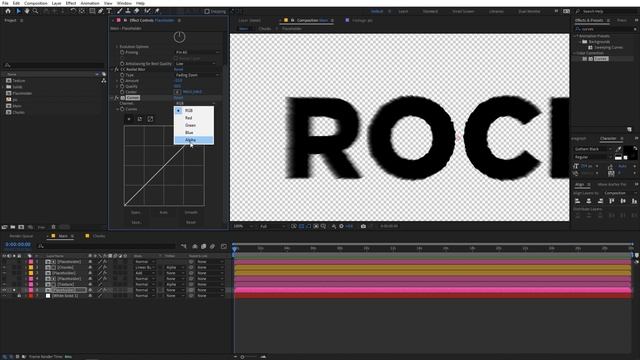Select the Eraser tool

coord(136,11)
